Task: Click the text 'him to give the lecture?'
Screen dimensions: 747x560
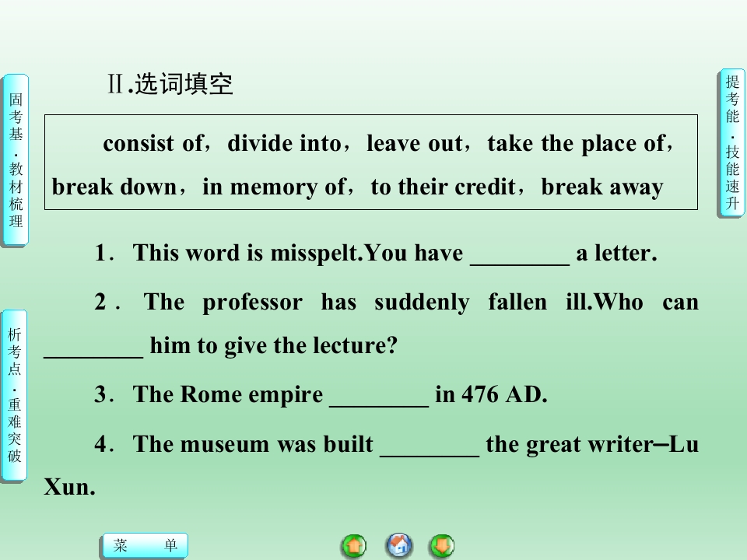Action: tap(273, 345)
